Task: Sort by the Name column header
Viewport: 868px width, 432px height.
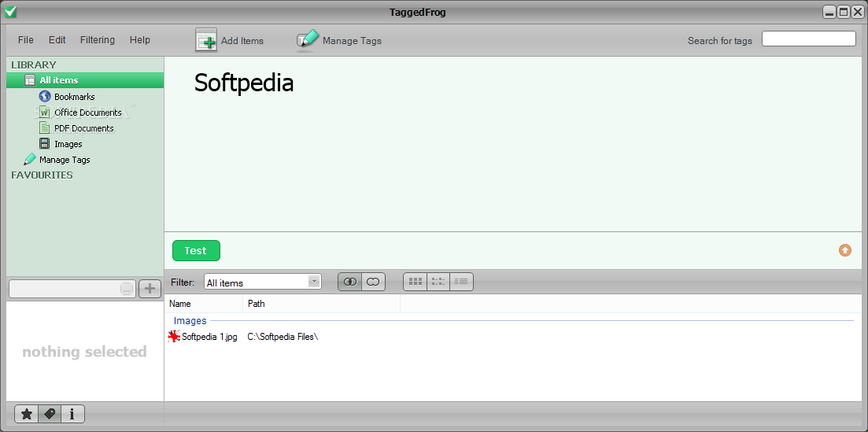Action: 204,304
